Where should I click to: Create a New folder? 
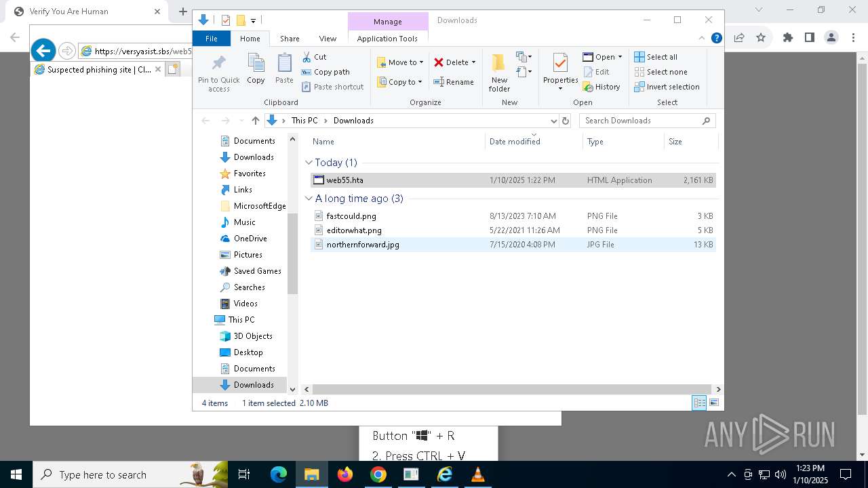[x=499, y=73]
